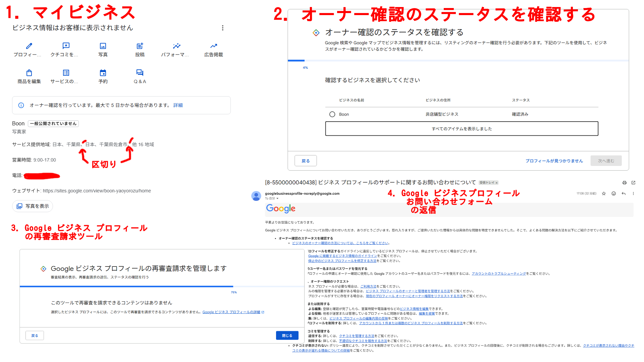This screenshot has height=362, width=644.
Task: Open the 広告掲載 advertise icon
Action: pos(214,46)
